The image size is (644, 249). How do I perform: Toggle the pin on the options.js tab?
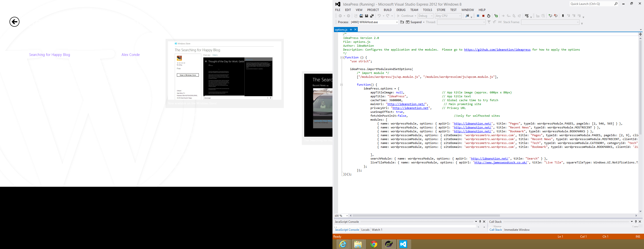click(351, 29)
